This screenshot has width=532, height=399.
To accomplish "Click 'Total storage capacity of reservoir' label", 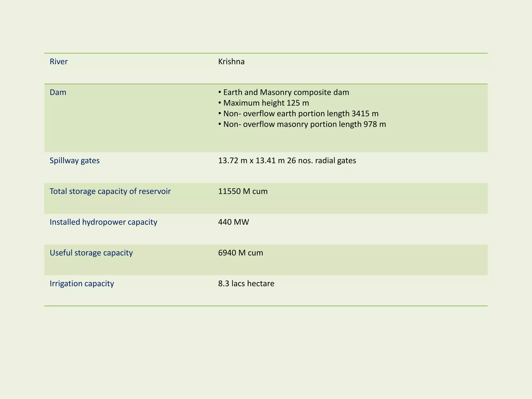I will tap(110, 191).
